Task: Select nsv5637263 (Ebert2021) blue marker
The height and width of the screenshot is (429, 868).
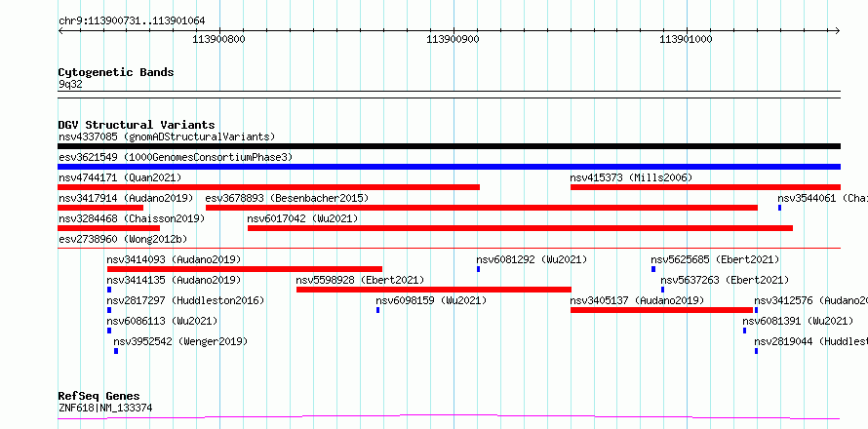Action: point(662,290)
